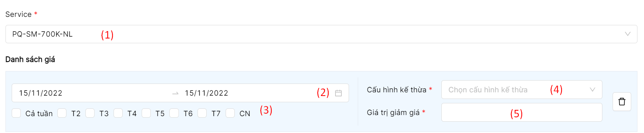
Task: Enable the T3 checkbox
Action: tap(90, 113)
